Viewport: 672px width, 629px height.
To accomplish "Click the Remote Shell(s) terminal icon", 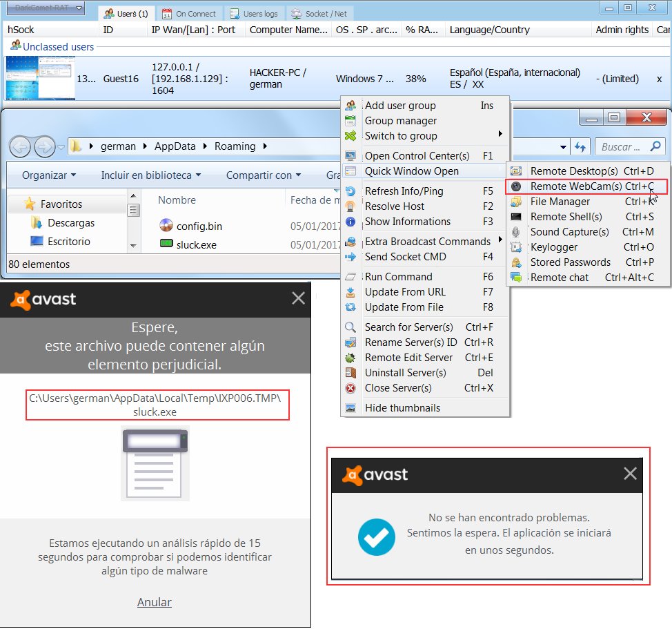I will point(516,217).
